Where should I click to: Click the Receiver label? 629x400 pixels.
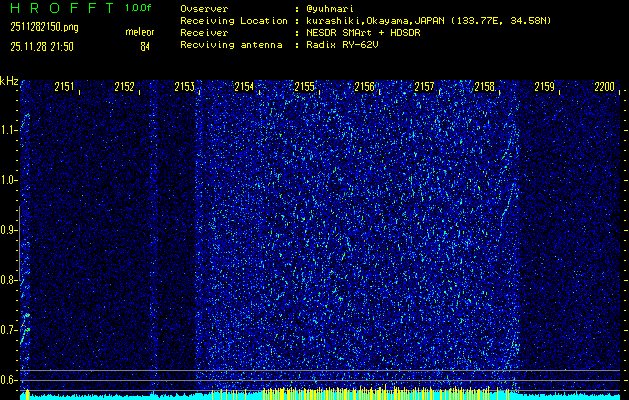[x=204, y=33]
